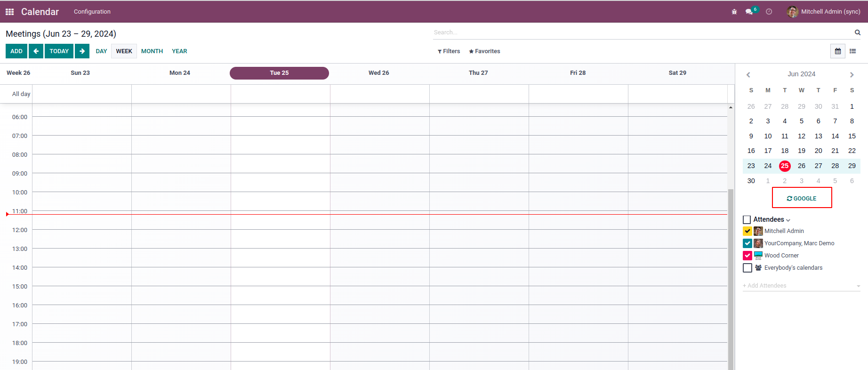Click the GOOGLE sync button
Screen dimensions: 868x370
802,198
